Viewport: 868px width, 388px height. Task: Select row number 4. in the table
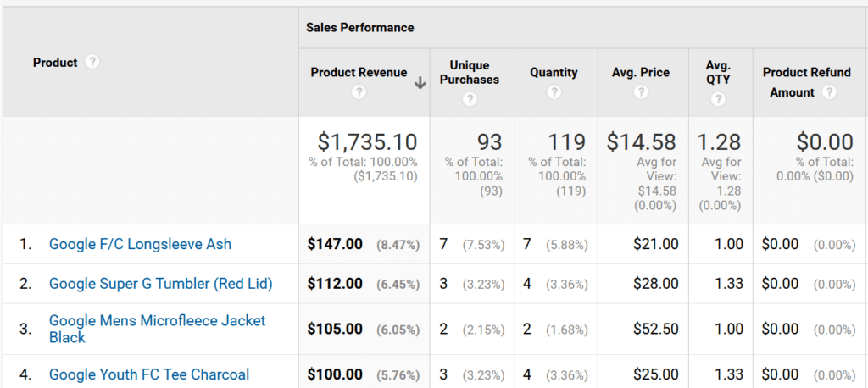(25, 374)
